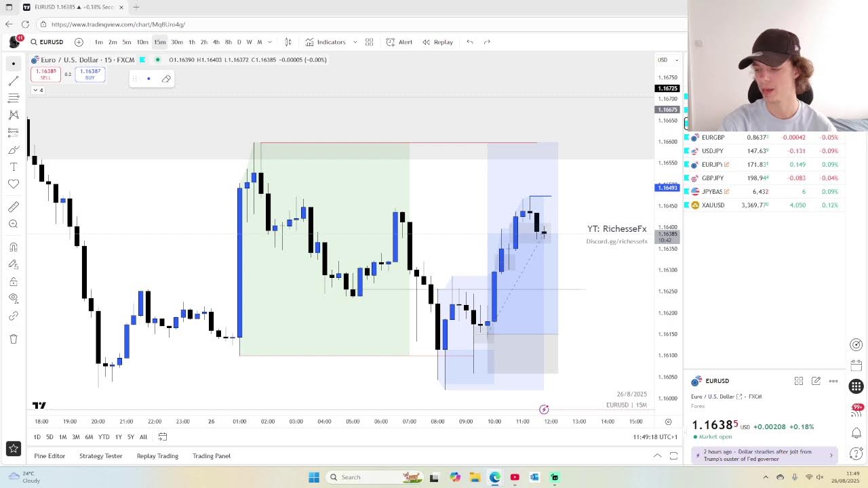Viewport: 868px width, 488px height.
Task: Switch to the 30m timeframe
Action: tap(177, 42)
